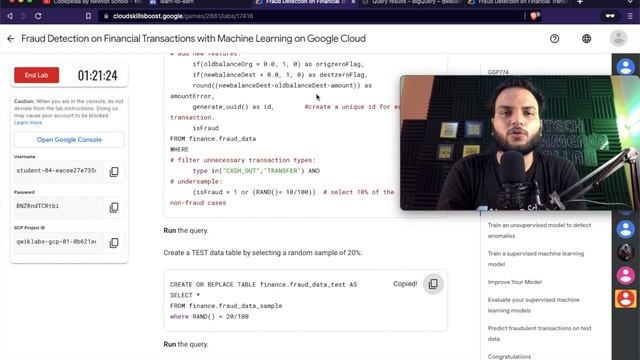This screenshot has height=360, width=640.
Task: Open the profile avatar at the header's right end
Action: (x=618, y=38)
